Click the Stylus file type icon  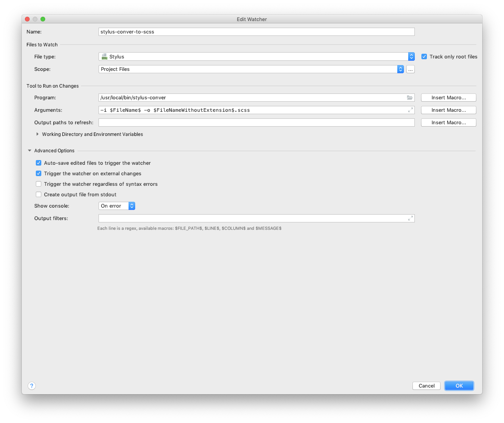click(x=104, y=57)
